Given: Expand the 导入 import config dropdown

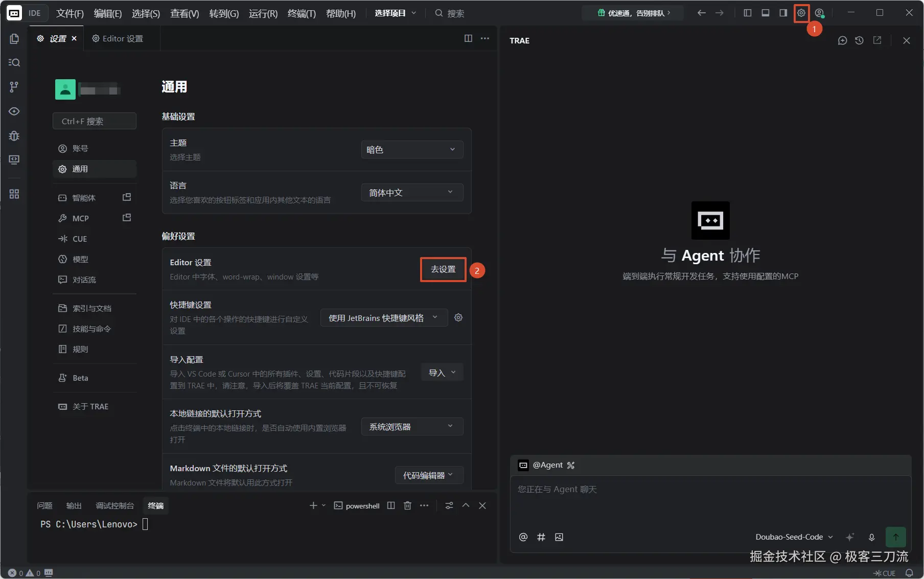Looking at the screenshot, I should (x=442, y=373).
